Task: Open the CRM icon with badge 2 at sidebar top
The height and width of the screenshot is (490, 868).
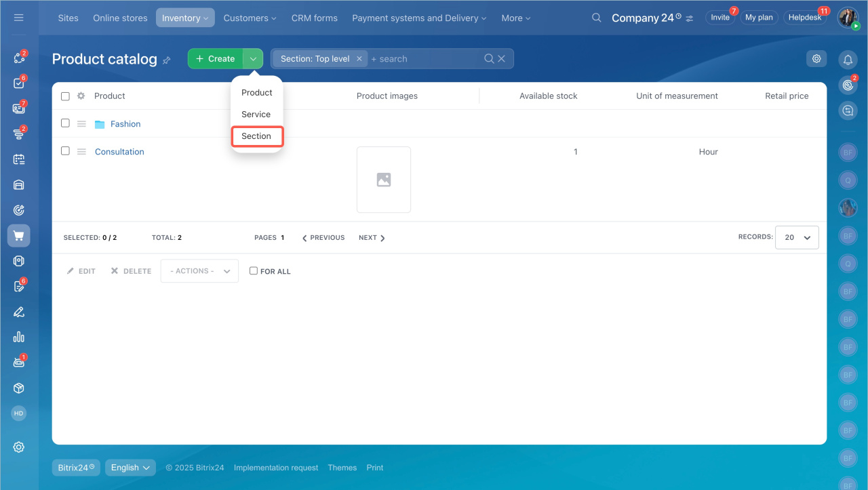Action: 19,58
